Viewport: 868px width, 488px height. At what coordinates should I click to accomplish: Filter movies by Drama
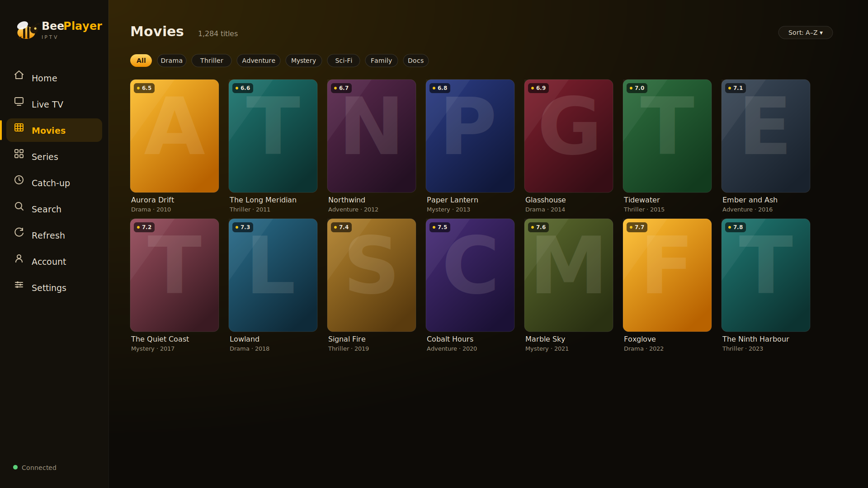(172, 61)
